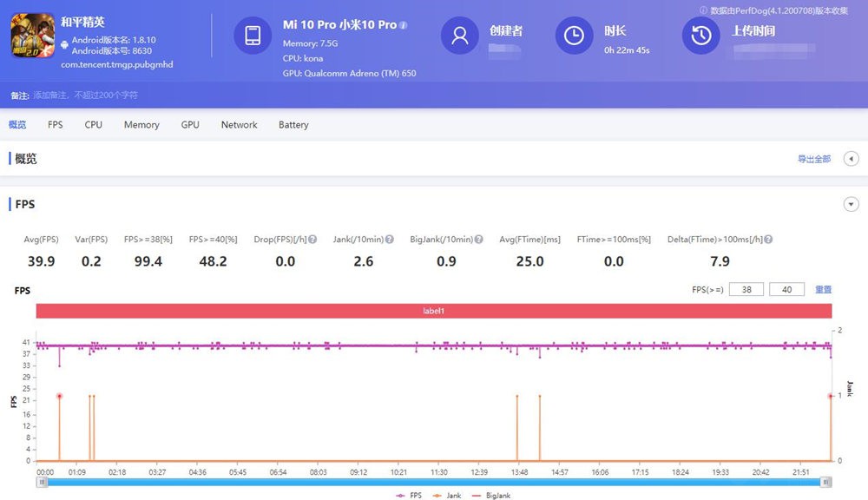Screen dimensions: 868x500
Task: Click the help icon next to Delta(FTime)>100ms[/h]
Action: (x=768, y=240)
